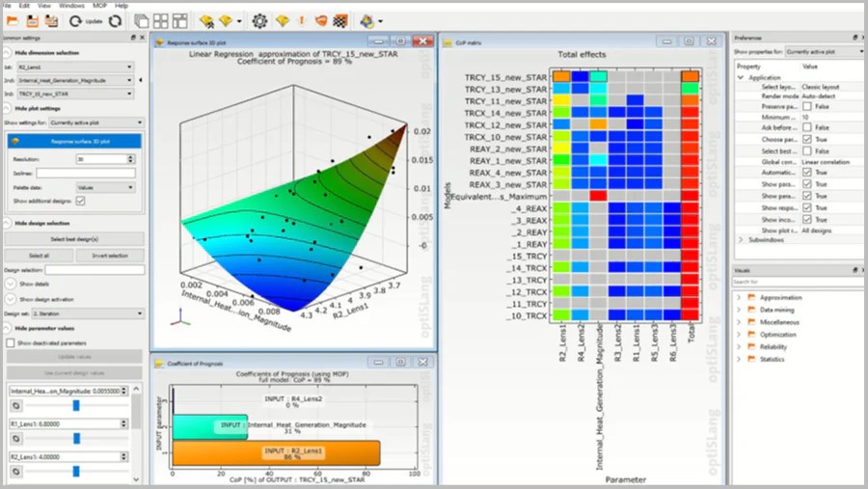Open the settings gear icon
868x489 pixels.
coord(259,20)
